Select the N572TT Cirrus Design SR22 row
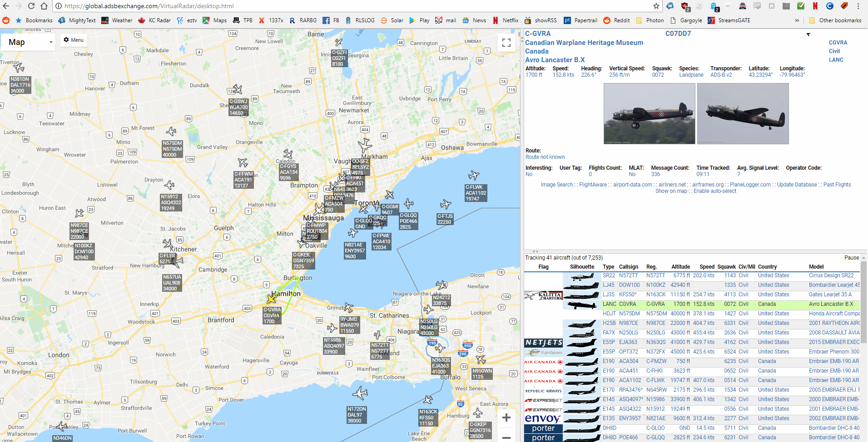The image size is (868, 442). tap(692, 275)
